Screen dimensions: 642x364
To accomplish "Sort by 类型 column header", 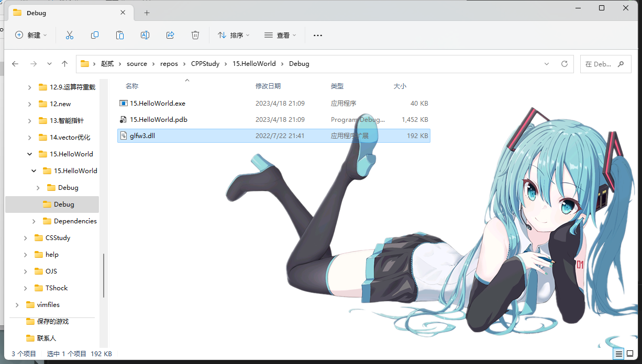I will coord(337,86).
